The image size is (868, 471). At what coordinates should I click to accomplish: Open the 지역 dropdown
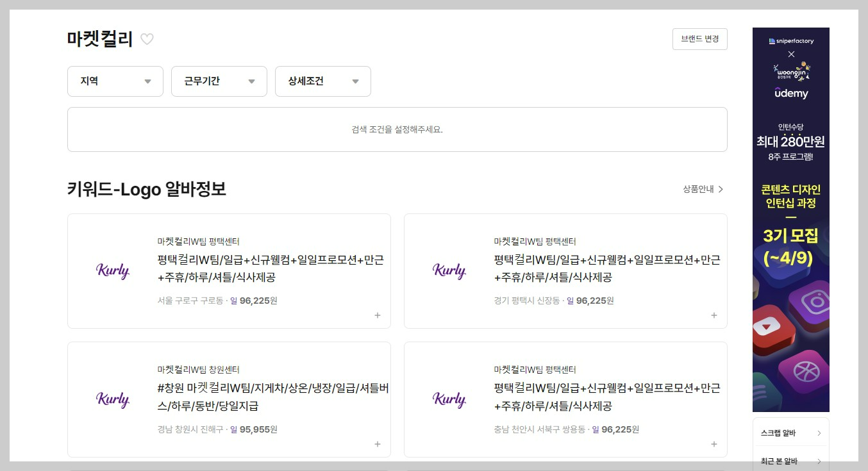(x=115, y=81)
